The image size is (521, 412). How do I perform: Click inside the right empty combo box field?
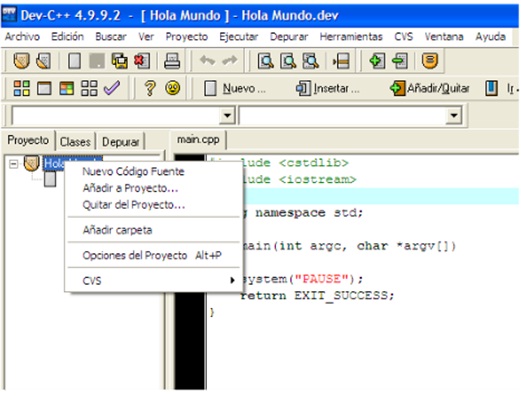tap(343, 115)
